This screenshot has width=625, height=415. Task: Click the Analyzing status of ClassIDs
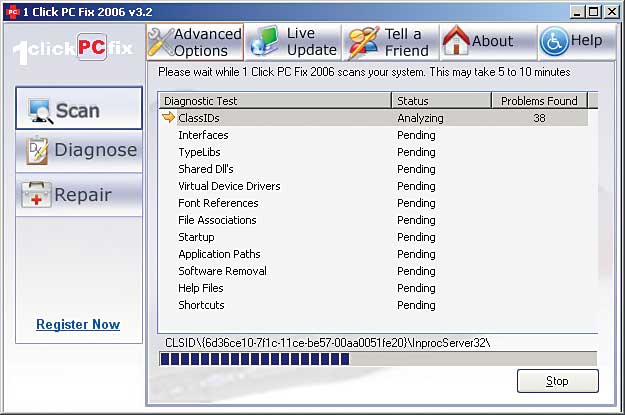tap(420, 118)
